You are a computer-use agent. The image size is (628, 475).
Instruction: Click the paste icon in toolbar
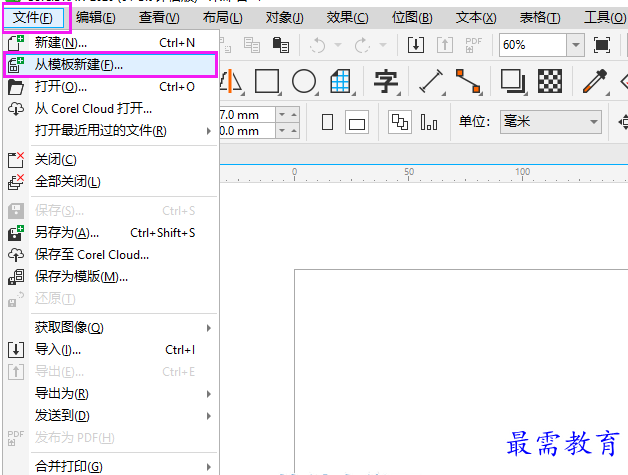coord(281,45)
